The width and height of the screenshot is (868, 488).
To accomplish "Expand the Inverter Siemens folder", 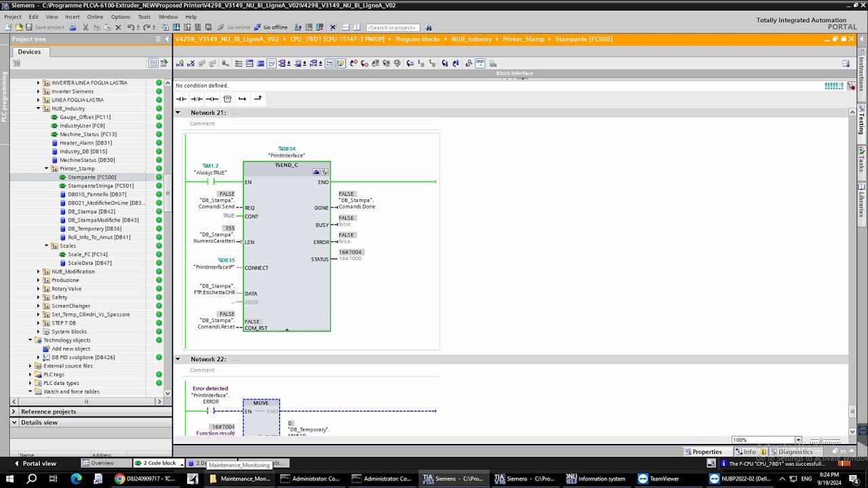I will pyautogui.click(x=39, y=91).
